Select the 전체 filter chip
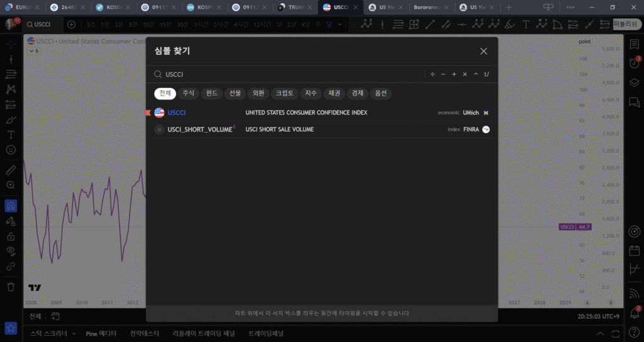 click(x=165, y=93)
